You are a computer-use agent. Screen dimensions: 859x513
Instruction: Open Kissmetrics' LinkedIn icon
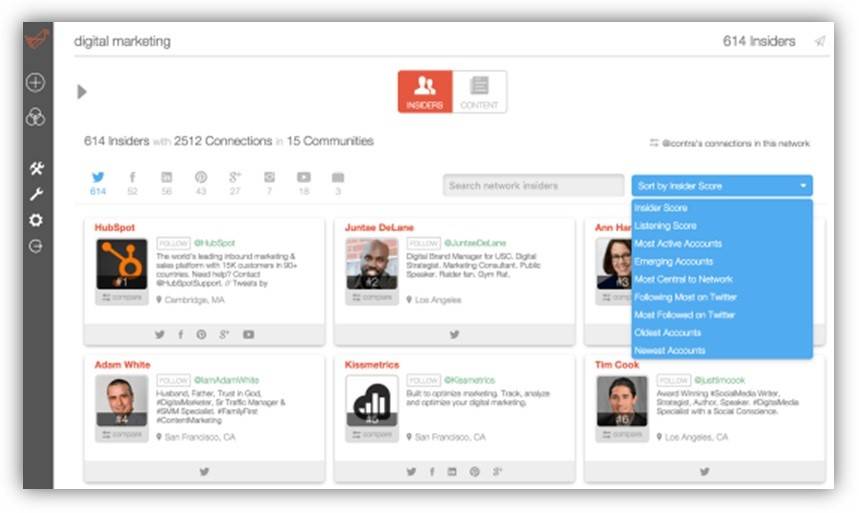pyautogui.click(x=452, y=471)
